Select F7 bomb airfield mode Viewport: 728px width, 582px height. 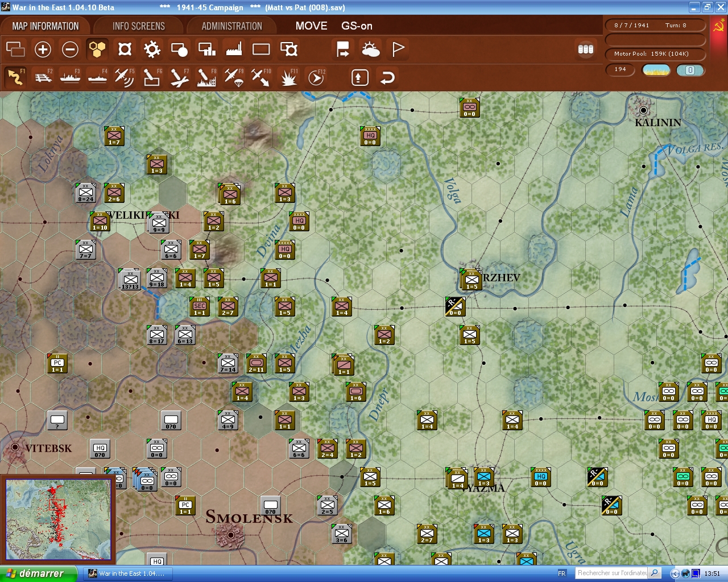[x=179, y=77]
